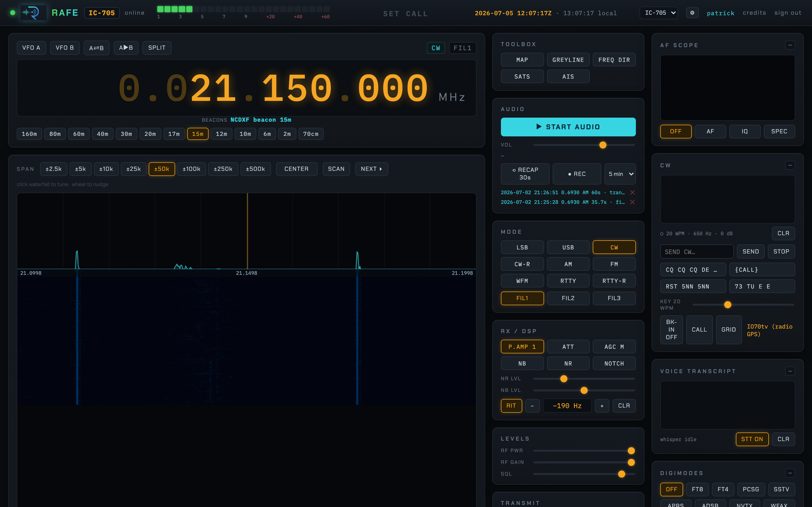Increase RIT offset with plus button
Viewport: 812px width, 507px height.
point(602,406)
